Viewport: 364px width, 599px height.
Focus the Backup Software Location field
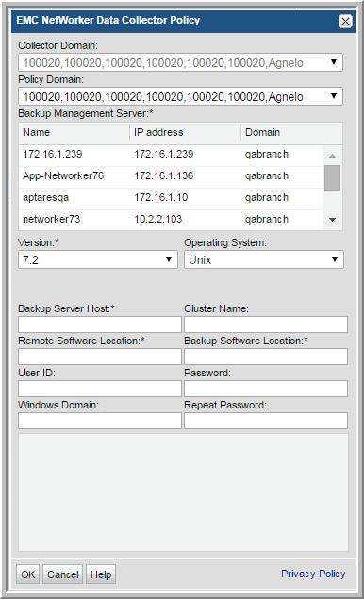tap(266, 357)
